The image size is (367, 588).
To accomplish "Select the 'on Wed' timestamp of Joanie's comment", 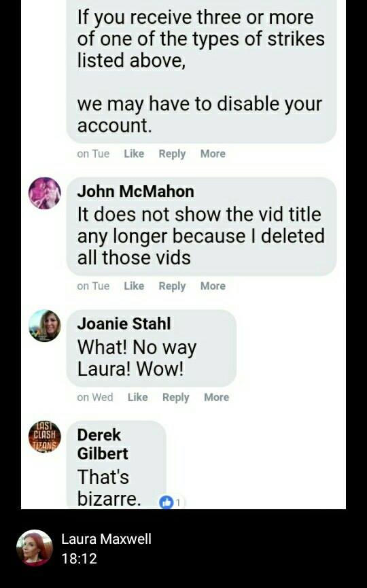I will click(x=95, y=397).
